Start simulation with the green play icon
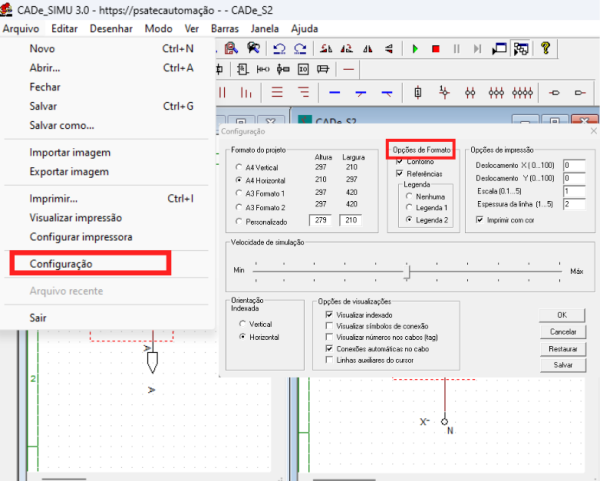Image resolution: width=600 pixels, height=481 pixels. pyautogui.click(x=415, y=49)
